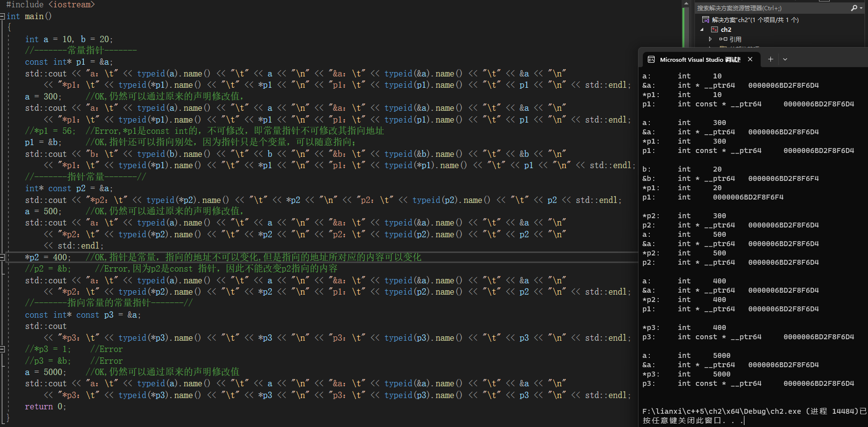The width and height of the screenshot is (868, 427).
Task: Open the search options dropdown arrow in Solution Explorer
Action: 861,8
